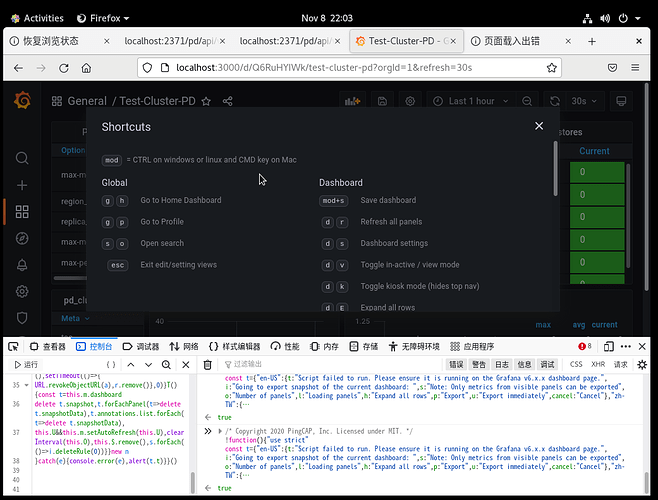Toggle the XHR console filter
658x500 pixels.
pos(598,365)
